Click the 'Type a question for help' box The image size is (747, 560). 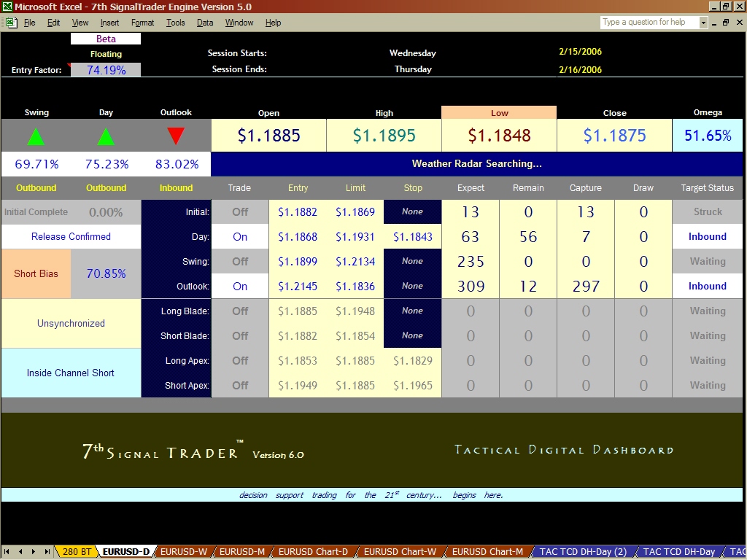[x=649, y=23]
